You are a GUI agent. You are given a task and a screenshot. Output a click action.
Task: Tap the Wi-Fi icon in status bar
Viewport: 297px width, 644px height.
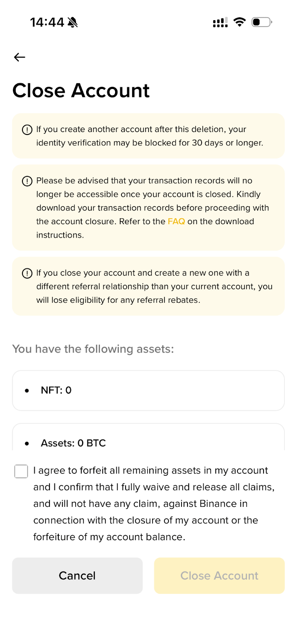tap(239, 22)
